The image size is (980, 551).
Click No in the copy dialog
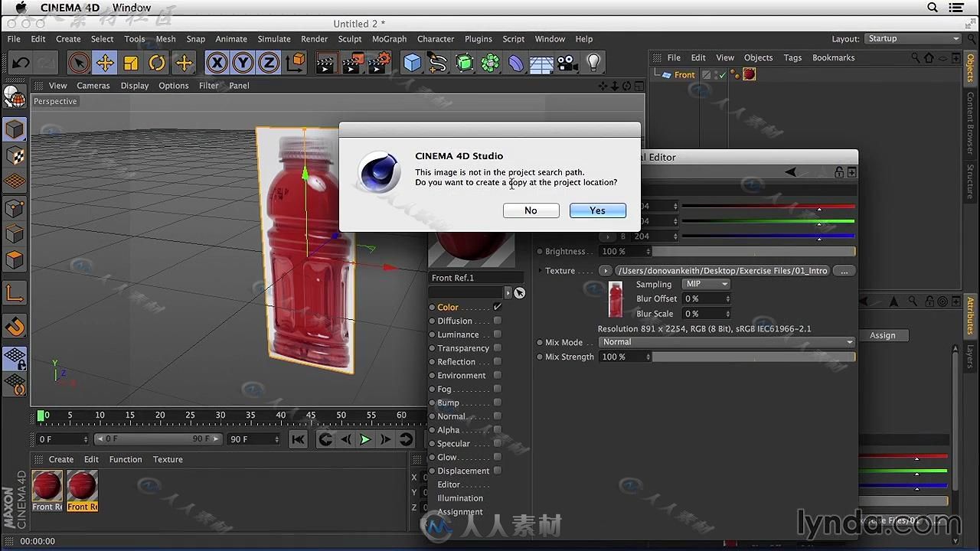coord(531,210)
